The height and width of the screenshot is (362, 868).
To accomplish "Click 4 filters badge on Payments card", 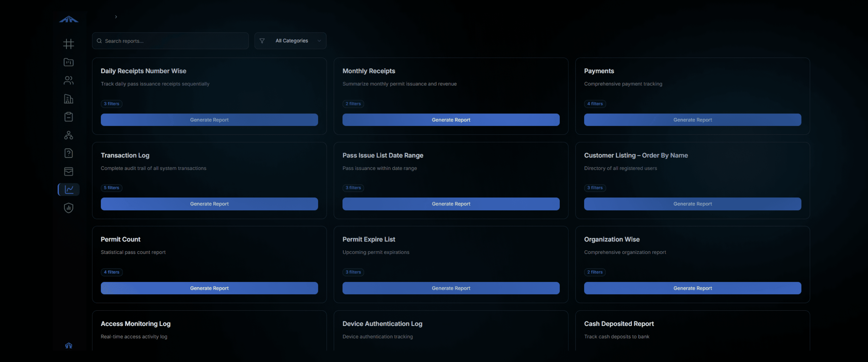I will click(x=594, y=104).
